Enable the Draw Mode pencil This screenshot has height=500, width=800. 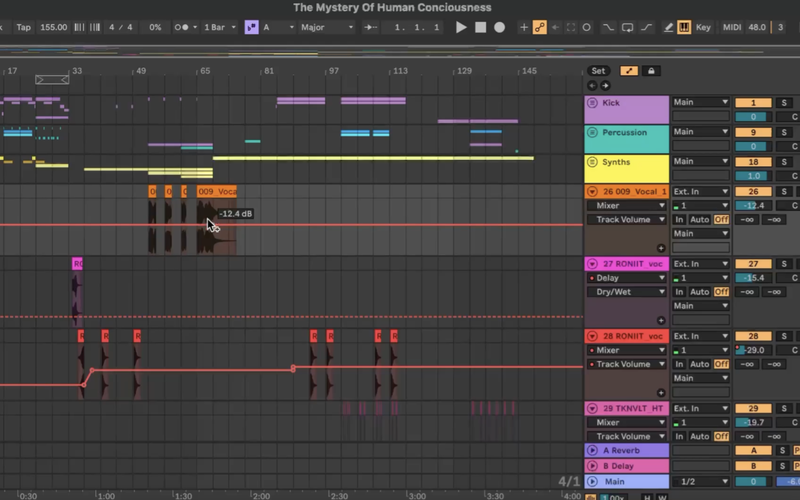pyautogui.click(x=666, y=27)
